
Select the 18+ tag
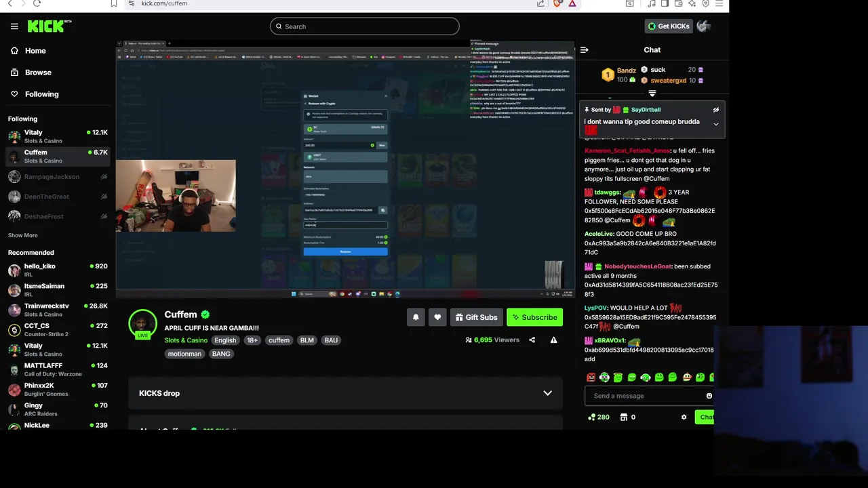[x=252, y=340]
